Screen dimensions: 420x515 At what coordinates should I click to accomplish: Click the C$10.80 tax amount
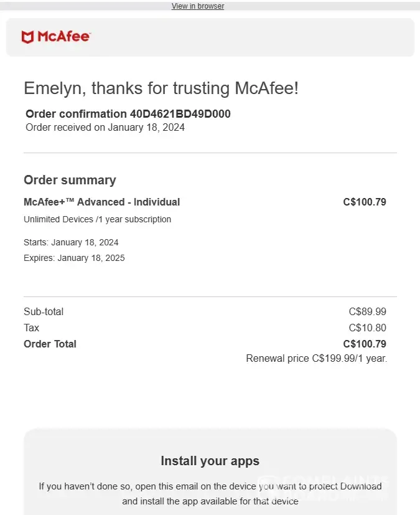pyautogui.click(x=367, y=328)
